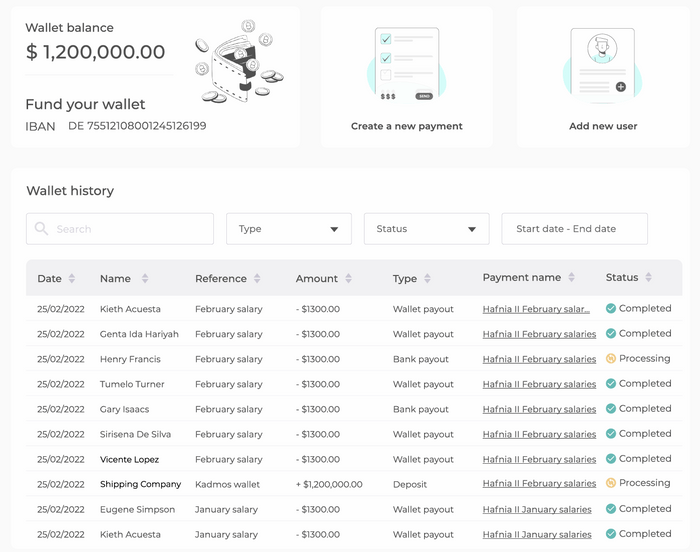This screenshot has height=552, width=700.
Task: Click Completed status icon for Eugene Simpson
Action: tap(611, 509)
